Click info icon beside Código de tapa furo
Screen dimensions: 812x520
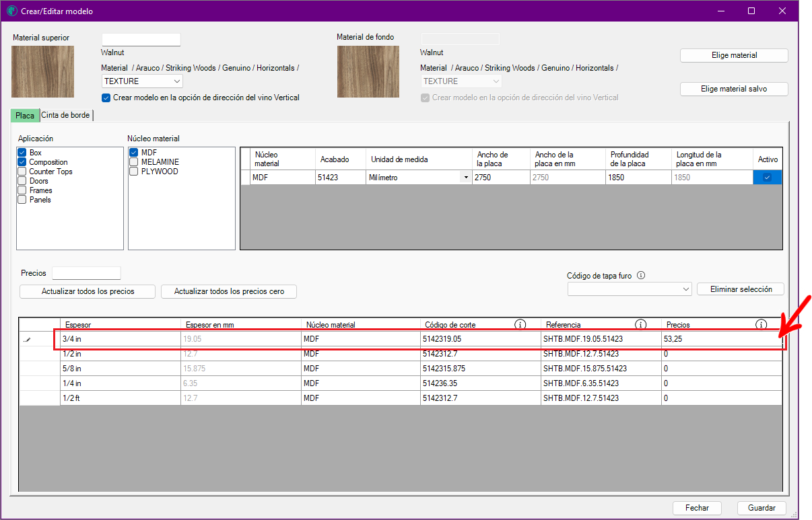641,275
